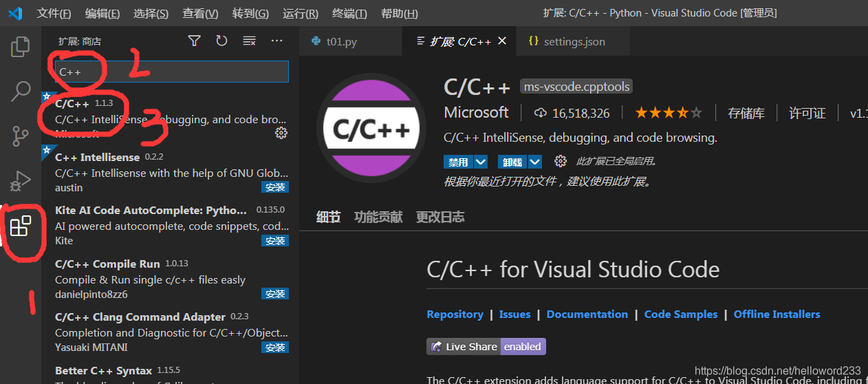Open the 运行(R) menu
Viewport: 868px width, 384px height.
click(300, 14)
